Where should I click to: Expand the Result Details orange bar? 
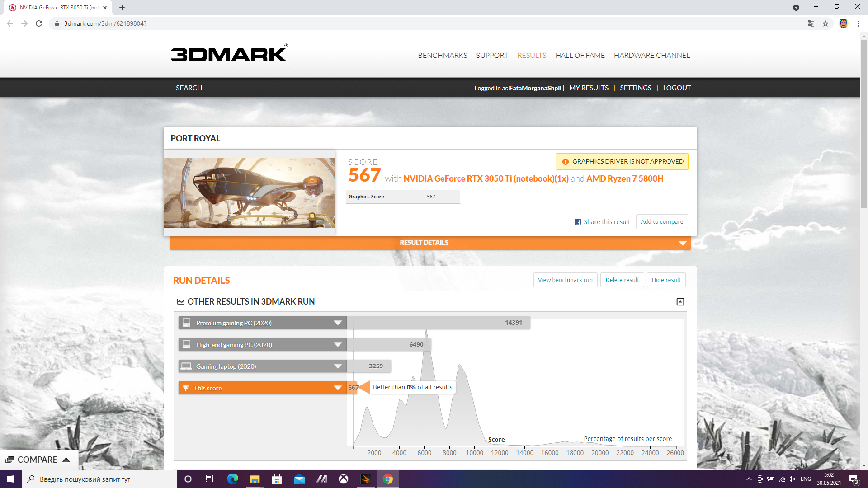point(430,243)
